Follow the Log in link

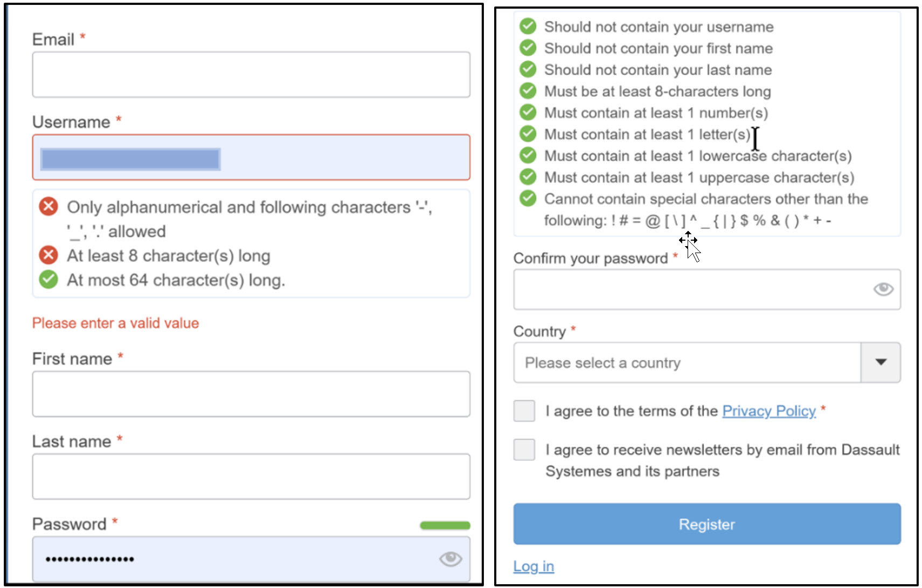point(533,566)
